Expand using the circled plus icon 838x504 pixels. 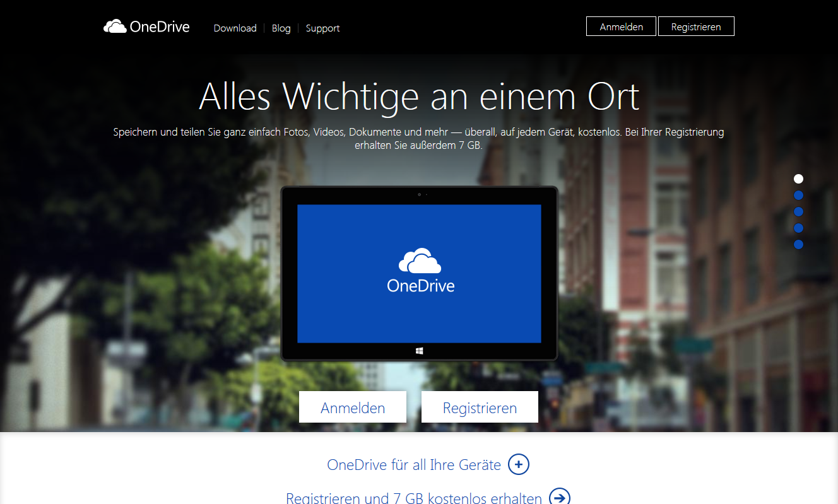[x=519, y=465]
